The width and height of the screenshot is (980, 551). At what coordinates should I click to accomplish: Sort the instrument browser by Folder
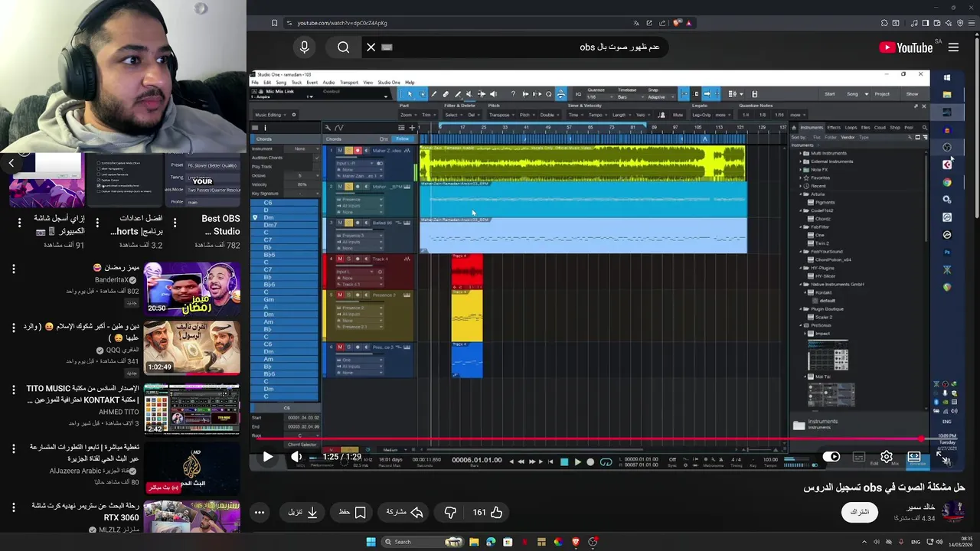pyautogui.click(x=831, y=138)
